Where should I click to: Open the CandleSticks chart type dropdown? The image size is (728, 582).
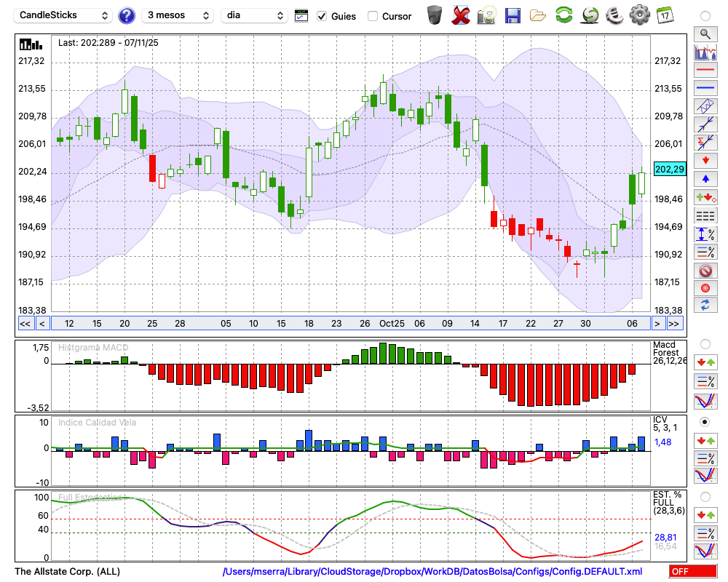click(64, 15)
